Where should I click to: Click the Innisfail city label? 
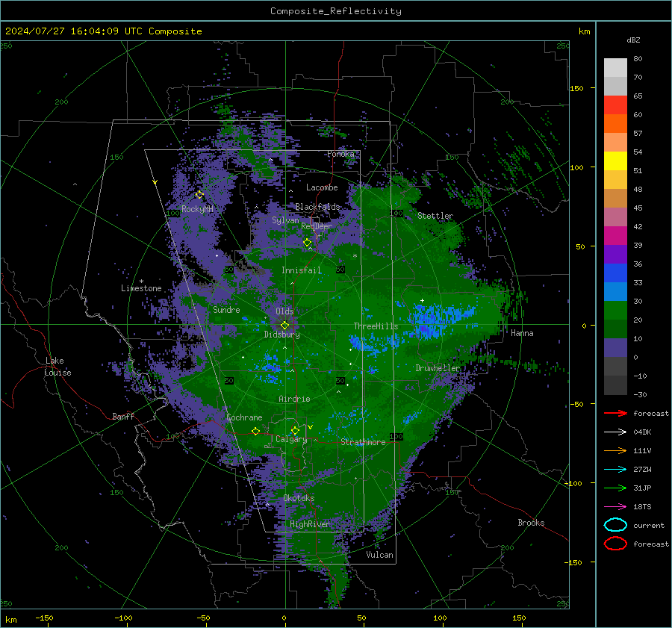click(x=301, y=270)
